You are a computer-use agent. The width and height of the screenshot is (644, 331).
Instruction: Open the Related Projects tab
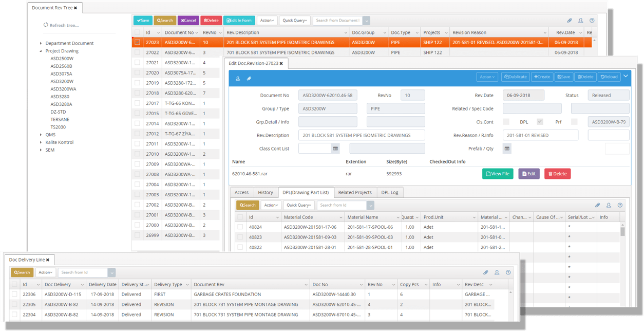(x=354, y=192)
